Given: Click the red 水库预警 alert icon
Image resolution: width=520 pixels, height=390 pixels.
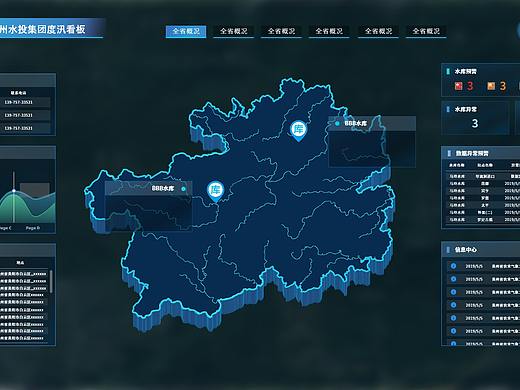Looking at the screenshot, I should 459,86.
